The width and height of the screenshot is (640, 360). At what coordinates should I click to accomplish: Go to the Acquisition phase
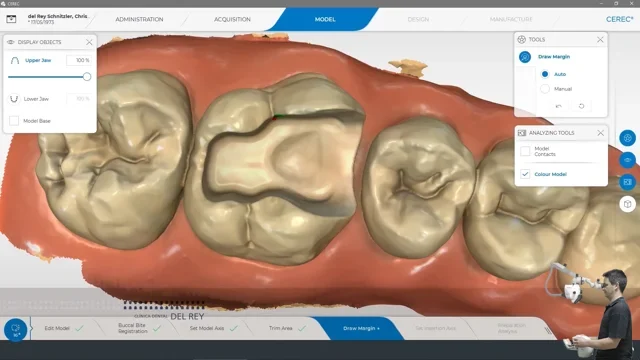[232, 19]
